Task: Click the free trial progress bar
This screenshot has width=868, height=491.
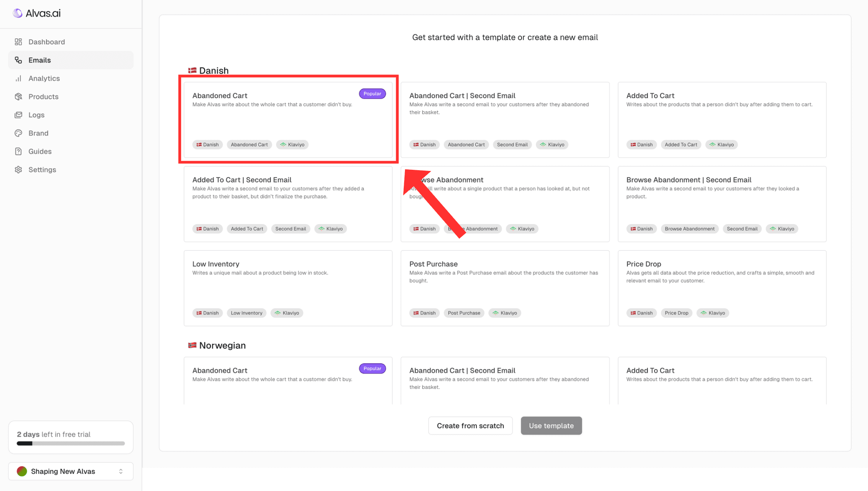Action: (71, 444)
